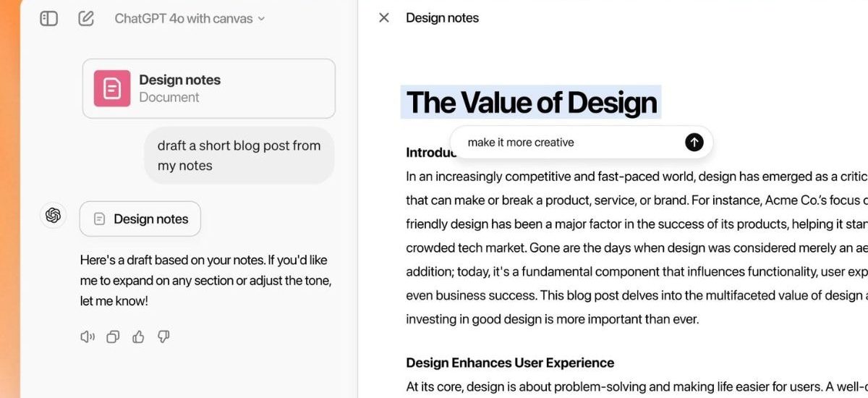Click the chevron next to the model name
Image resolution: width=868 pixels, height=398 pixels.
click(x=261, y=20)
